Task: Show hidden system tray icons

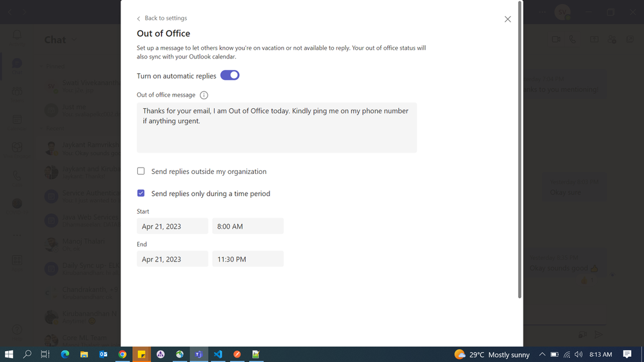Action: pos(542,354)
